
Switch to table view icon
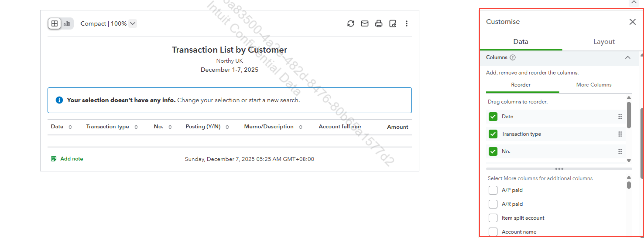[x=55, y=23]
